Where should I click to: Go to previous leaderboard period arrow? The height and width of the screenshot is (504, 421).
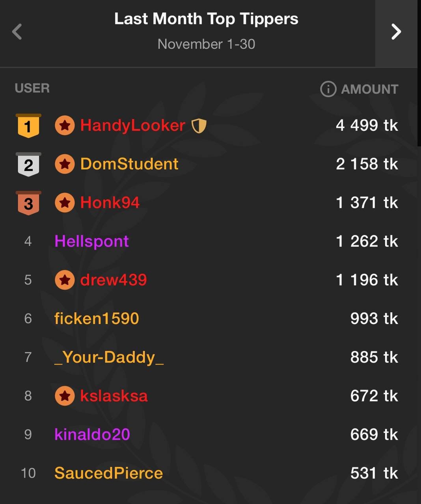[x=17, y=32]
